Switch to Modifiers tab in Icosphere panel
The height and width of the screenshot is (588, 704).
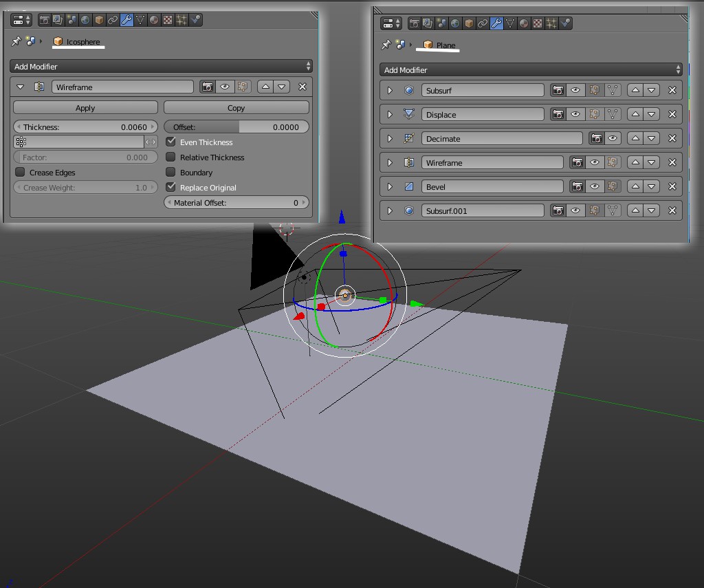[x=126, y=20]
